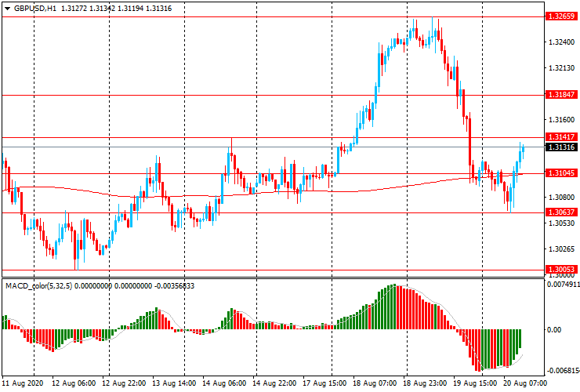Select the GBPUSD,H1 chart title text
The image size is (580, 392).
[x=35, y=9]
